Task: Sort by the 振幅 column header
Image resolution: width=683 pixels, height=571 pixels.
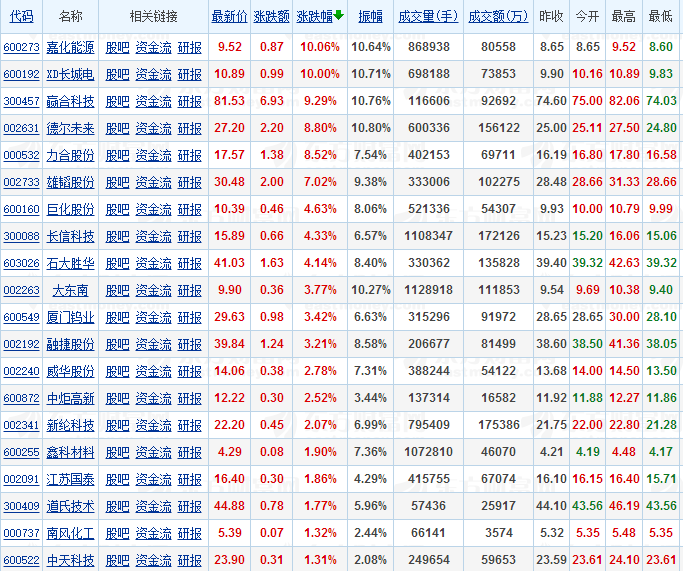Action: coord(370,17)
